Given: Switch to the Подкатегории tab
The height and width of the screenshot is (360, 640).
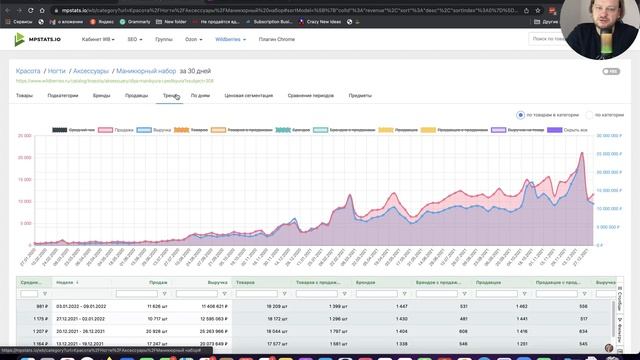Looking at the screenshot, I should click(62, 96).
